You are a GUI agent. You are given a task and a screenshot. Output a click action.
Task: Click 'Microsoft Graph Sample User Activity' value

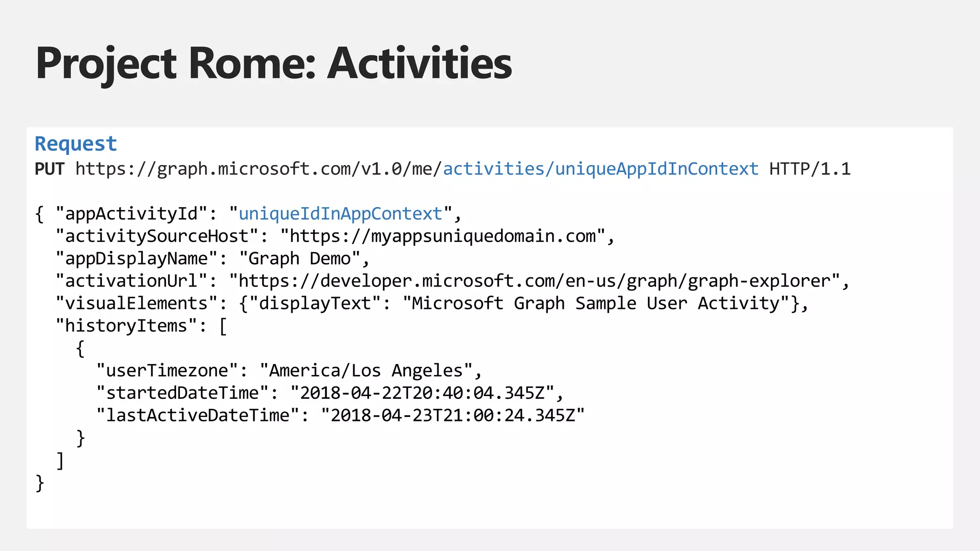tap(596, 304)
